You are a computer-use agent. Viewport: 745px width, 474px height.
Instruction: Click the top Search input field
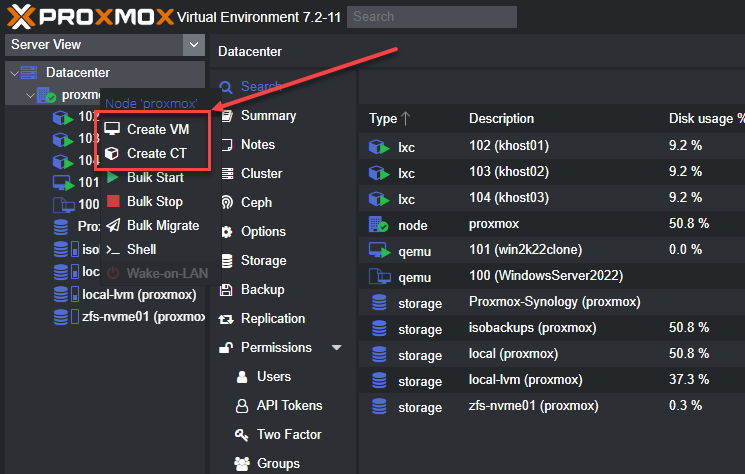(432, 17)
